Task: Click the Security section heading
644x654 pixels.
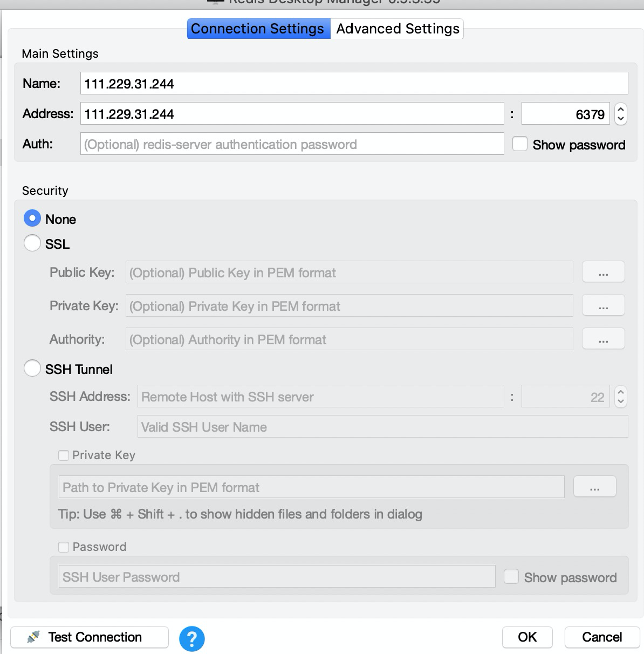Action: point(45,190)
